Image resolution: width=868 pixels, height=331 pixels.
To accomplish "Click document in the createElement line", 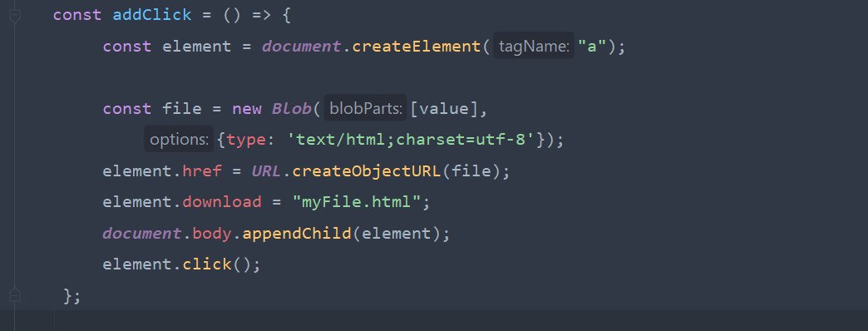I will click(x=302, y=46).
